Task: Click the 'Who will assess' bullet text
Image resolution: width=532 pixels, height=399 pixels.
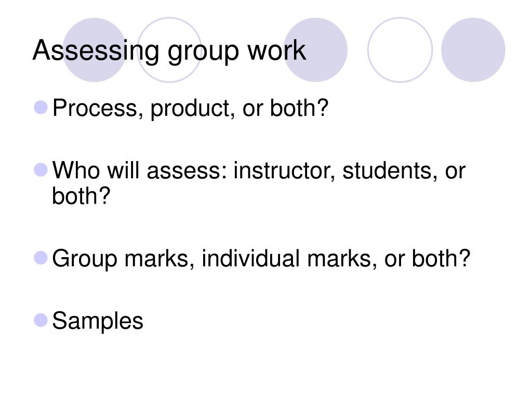Action: tap(259, 183)
